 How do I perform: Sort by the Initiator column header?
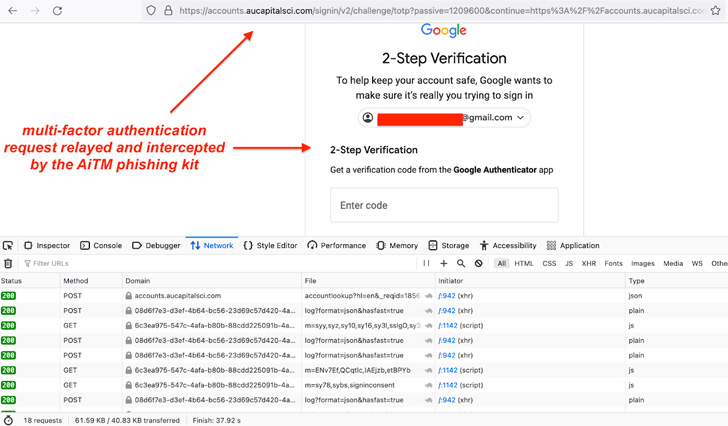click(530, 281)
